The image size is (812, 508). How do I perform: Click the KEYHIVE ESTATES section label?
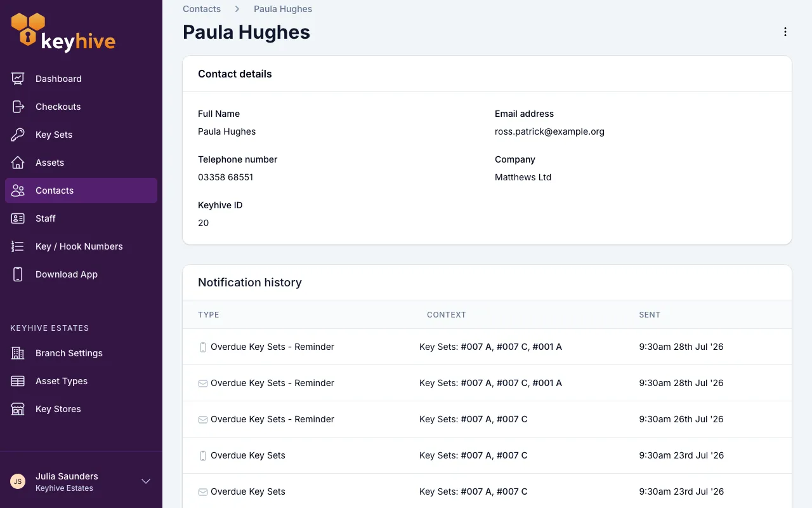pyautogui.click(x=49, y=328)
